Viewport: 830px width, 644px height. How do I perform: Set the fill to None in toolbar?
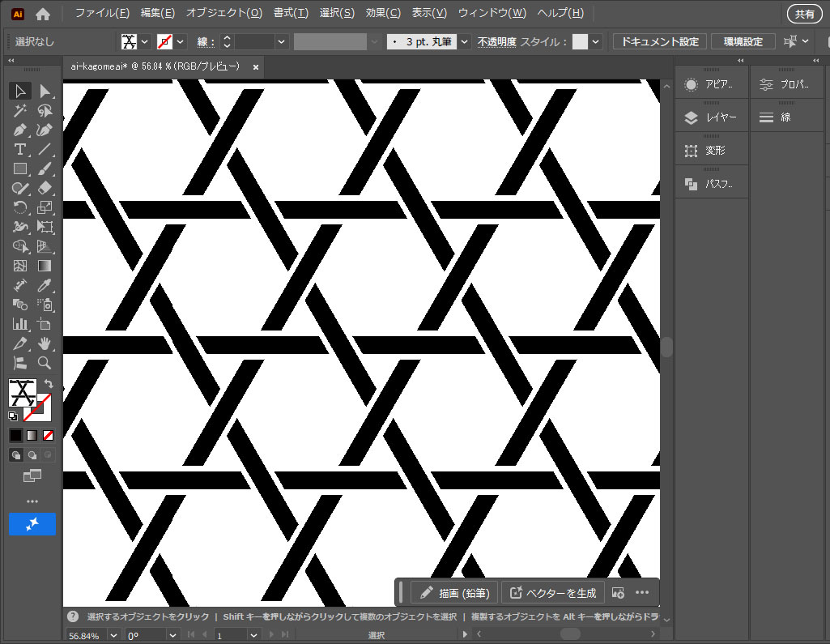[x=48, y=435]
